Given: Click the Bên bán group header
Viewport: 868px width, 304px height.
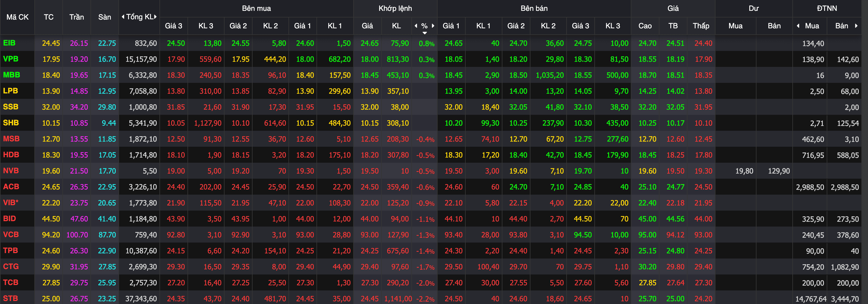Looking at the screenshot, I should click(534, 8).
